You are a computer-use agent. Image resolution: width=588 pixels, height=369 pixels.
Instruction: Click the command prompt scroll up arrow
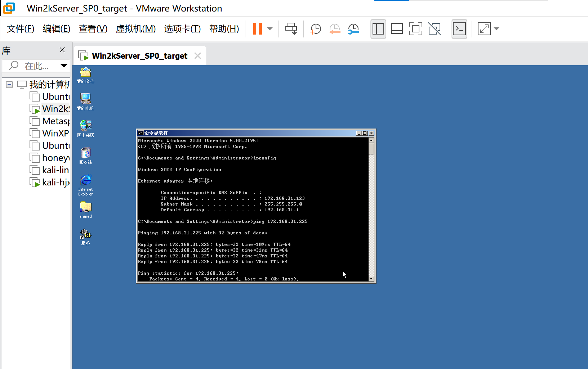pyautogui.click(x=371, y=140)
